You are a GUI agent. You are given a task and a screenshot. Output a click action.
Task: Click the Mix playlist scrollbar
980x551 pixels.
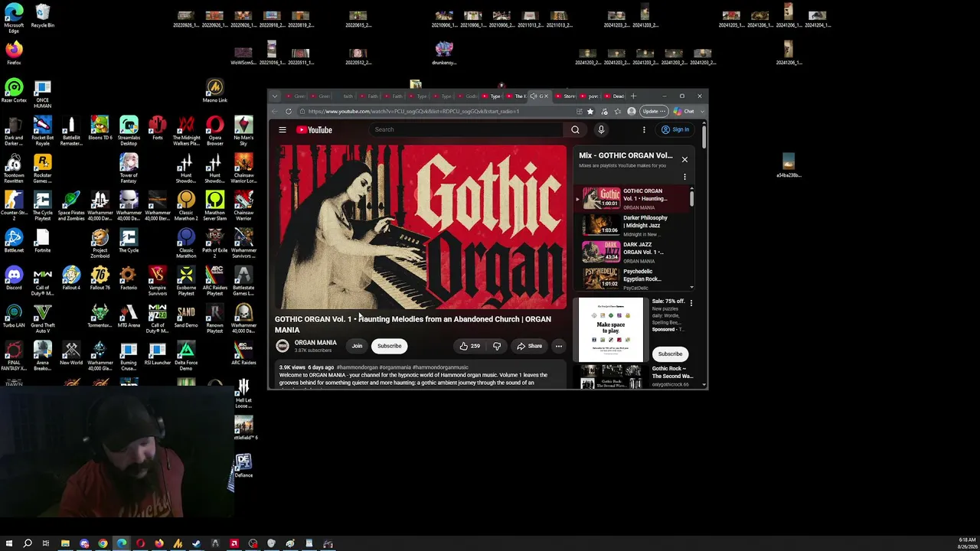[x=692, y=197]
